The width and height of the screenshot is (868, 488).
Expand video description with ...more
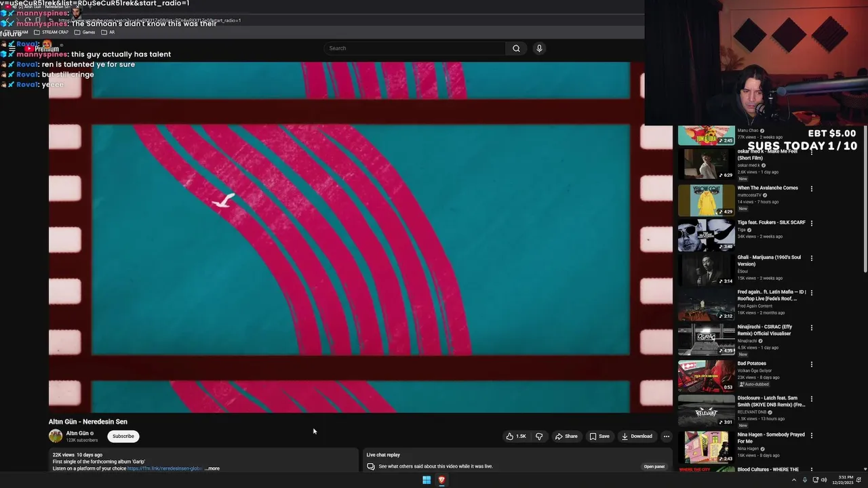pyautogui.click(x=212, y=468)
